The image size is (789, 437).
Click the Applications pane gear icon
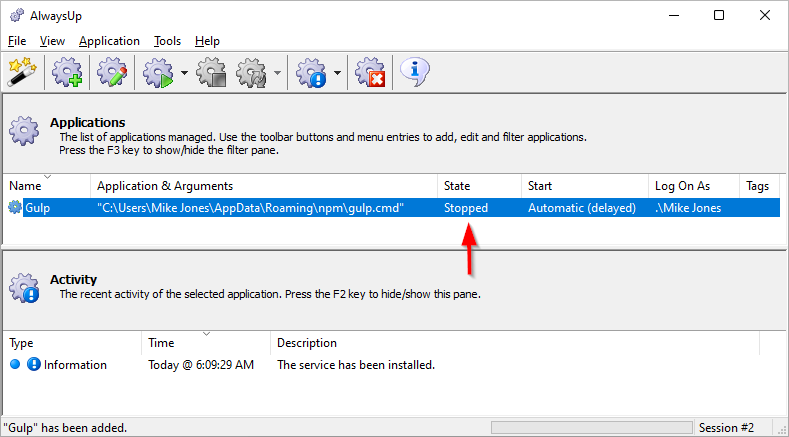pos(24,131)
